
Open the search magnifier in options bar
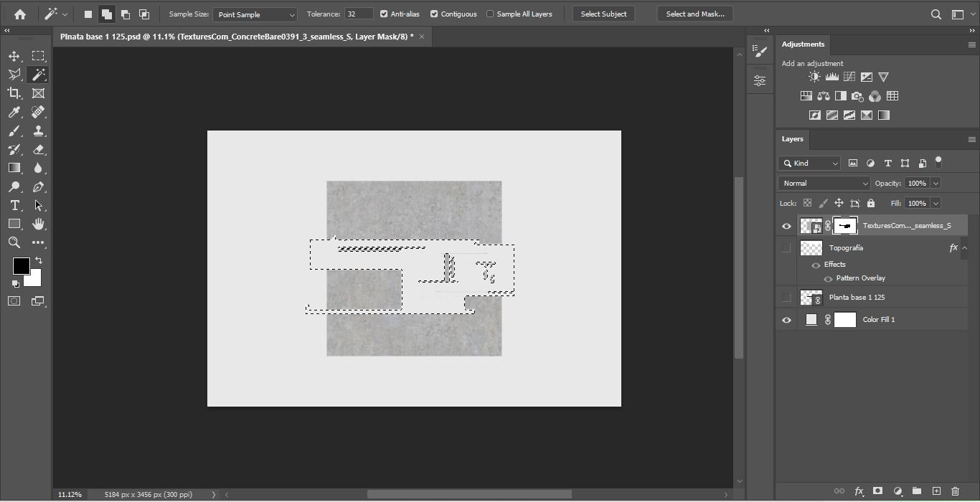936,14
